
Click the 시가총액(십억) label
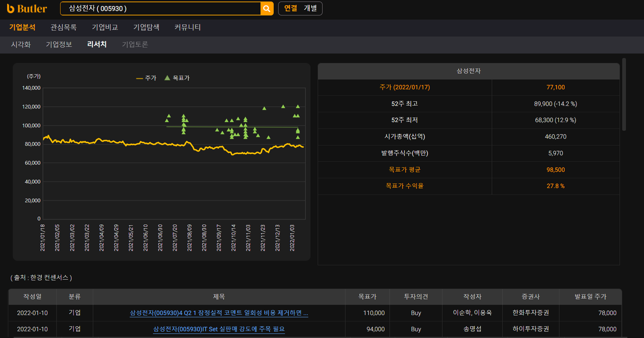point(405,137)
